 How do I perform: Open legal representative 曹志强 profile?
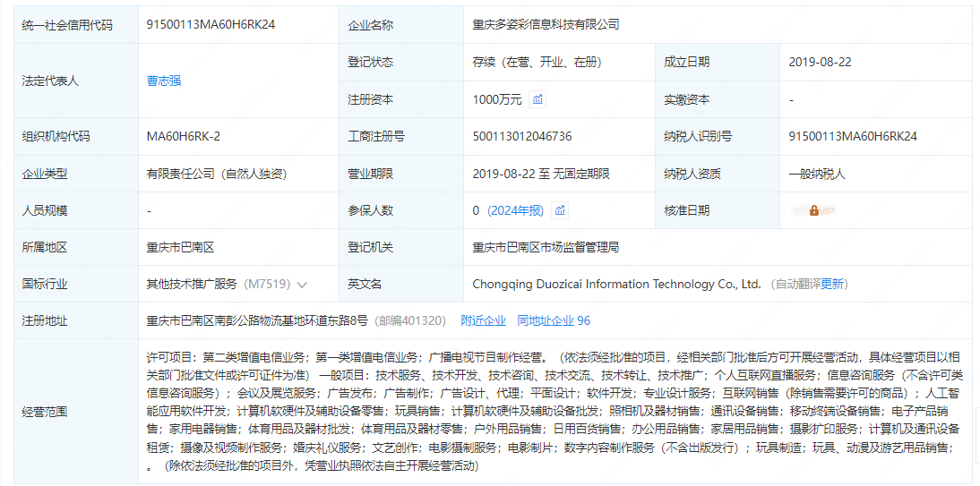click(x=164, y=81)
